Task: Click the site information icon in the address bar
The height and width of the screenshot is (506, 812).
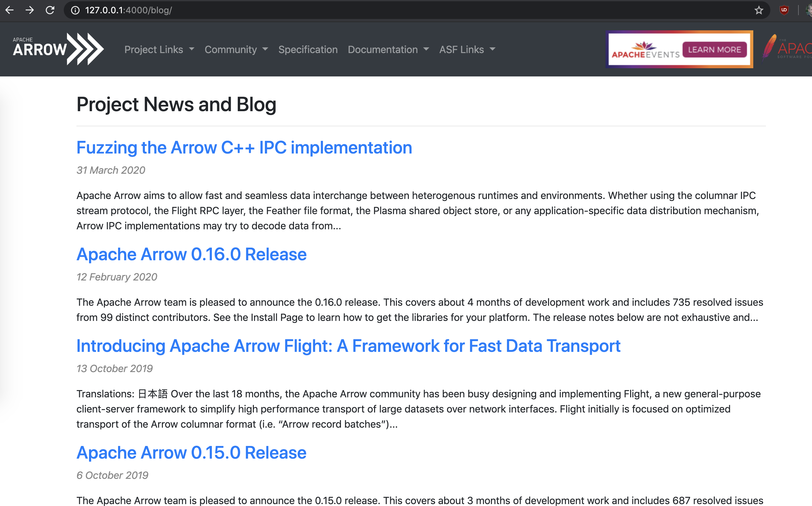Action: pyautogui.click(x=75, y=10)
